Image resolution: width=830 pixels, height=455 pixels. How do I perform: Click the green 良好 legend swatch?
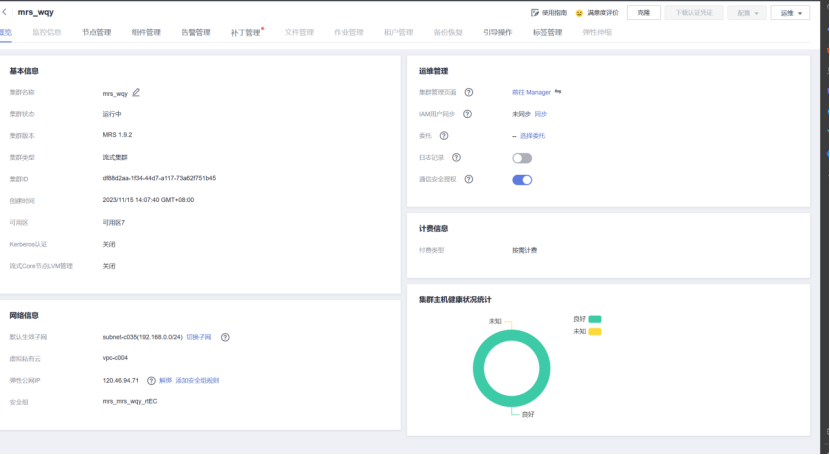point(595,319)
